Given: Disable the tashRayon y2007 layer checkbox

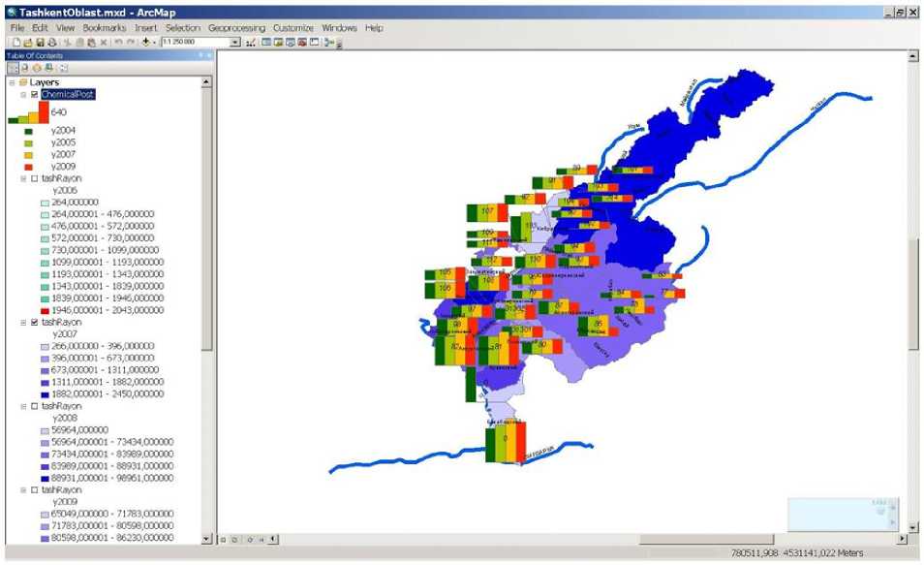Looking at the screenshot, I should 35,322.
